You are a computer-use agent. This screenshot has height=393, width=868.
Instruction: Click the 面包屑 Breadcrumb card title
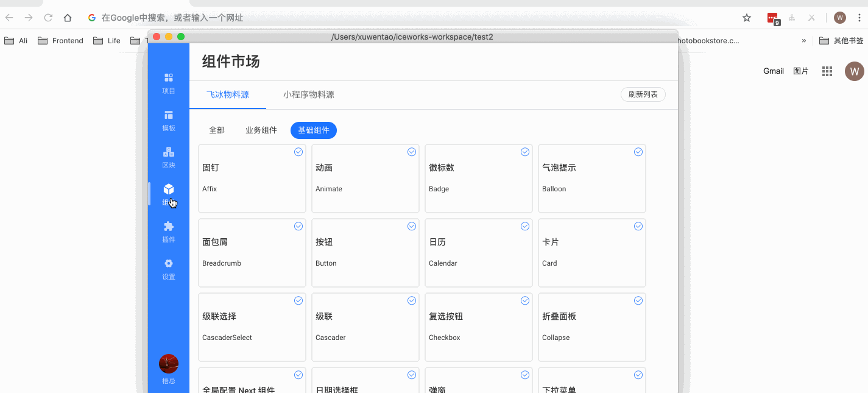[x=215, y=242]
